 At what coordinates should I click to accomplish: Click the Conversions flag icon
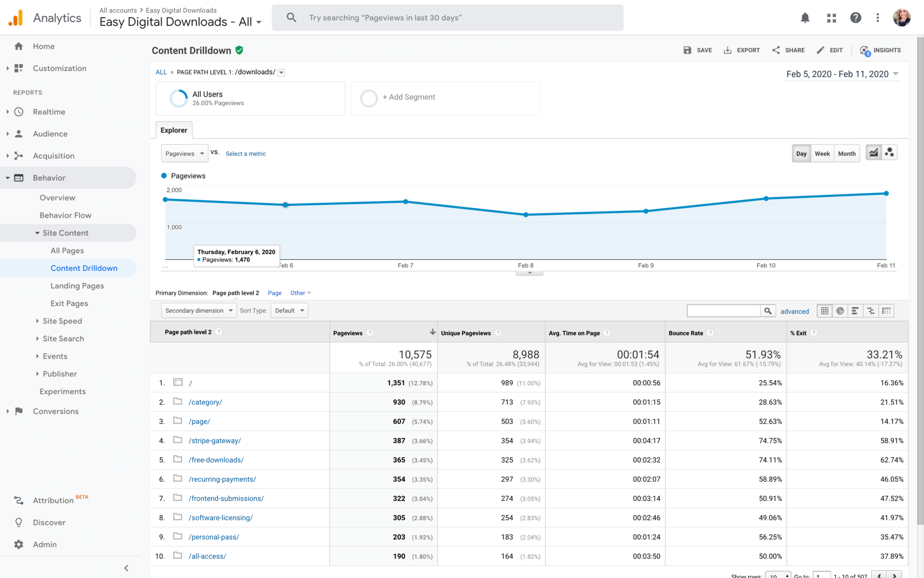tap(18, 411)
